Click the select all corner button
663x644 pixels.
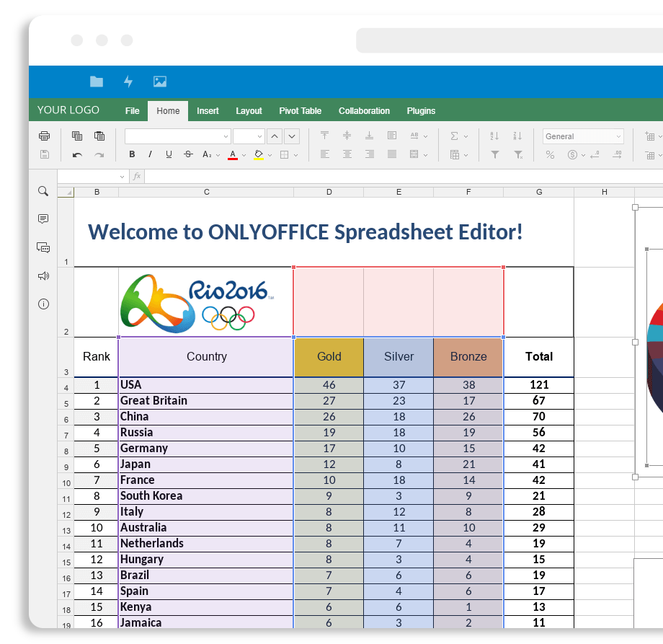click(x=66, y=192)
